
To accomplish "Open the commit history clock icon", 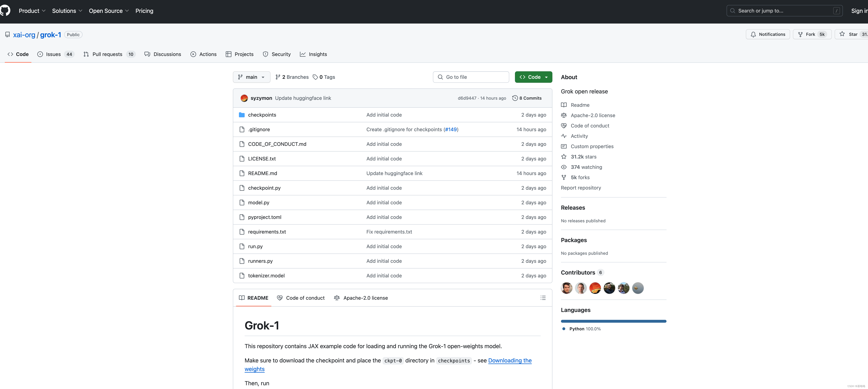I will 515,98.
